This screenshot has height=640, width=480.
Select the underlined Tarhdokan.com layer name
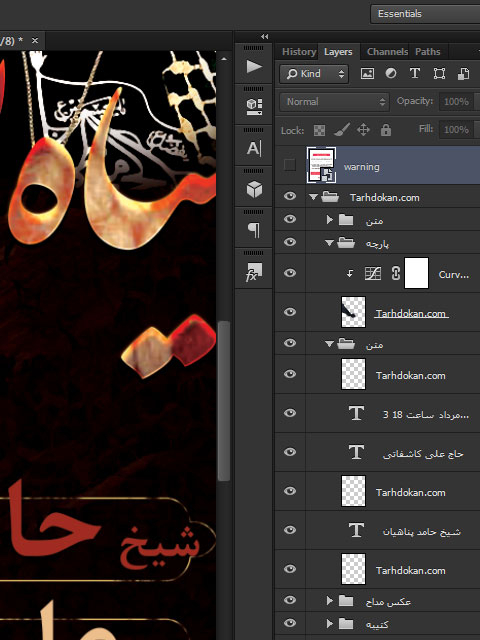[x=411, y=313]
